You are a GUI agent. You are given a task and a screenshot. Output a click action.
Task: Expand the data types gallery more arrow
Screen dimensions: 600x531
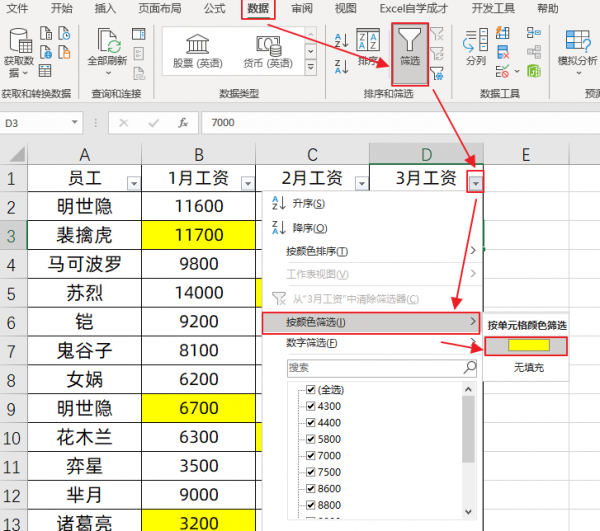[311, 68]
